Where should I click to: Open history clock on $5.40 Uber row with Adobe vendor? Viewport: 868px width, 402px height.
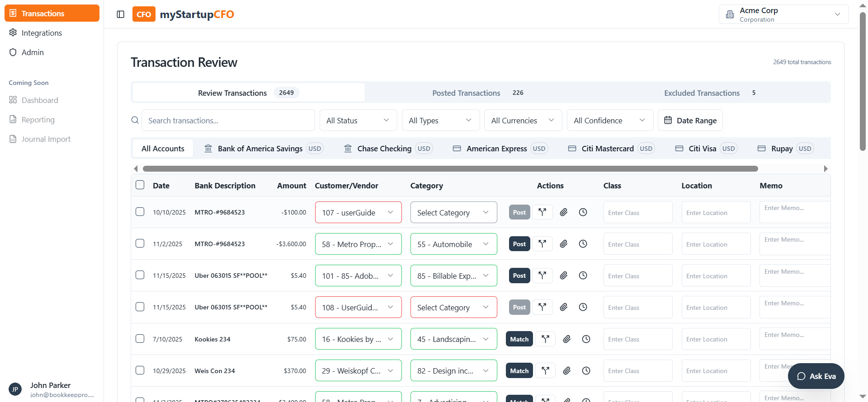point(583,276)
